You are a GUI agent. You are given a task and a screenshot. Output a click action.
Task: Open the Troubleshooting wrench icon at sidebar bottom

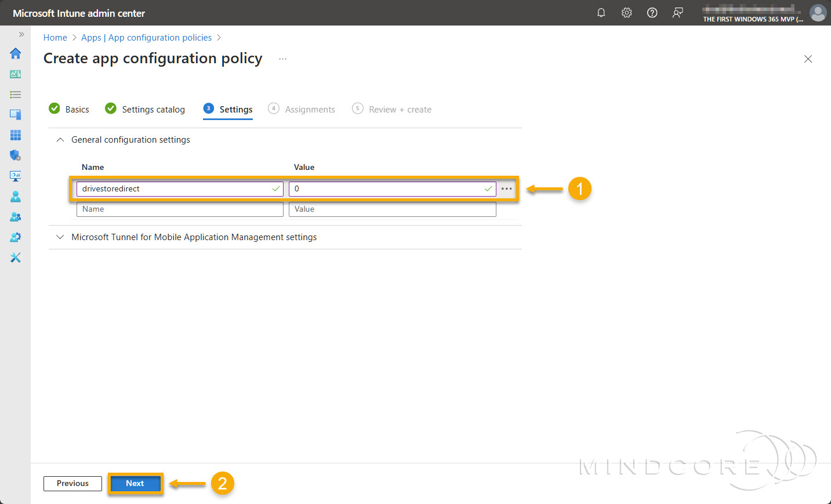tap(15, 257)
